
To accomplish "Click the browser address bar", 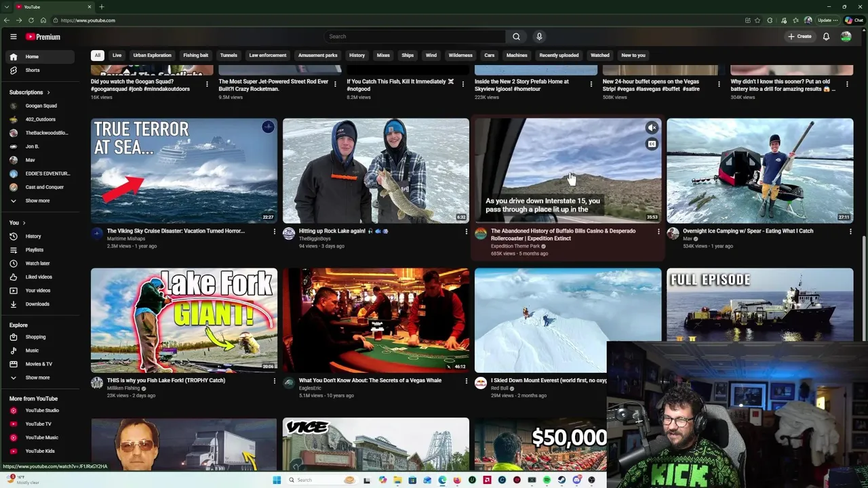I will click(393, 20).
